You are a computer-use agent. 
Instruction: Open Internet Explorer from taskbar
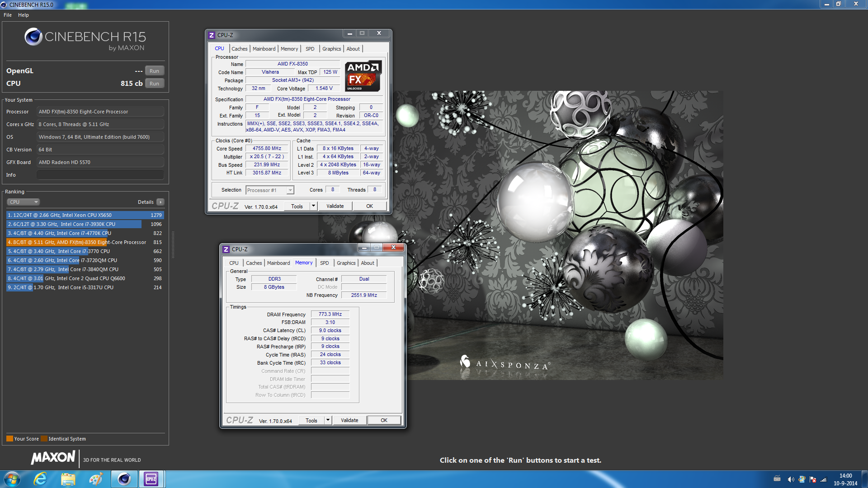point(40,479)
